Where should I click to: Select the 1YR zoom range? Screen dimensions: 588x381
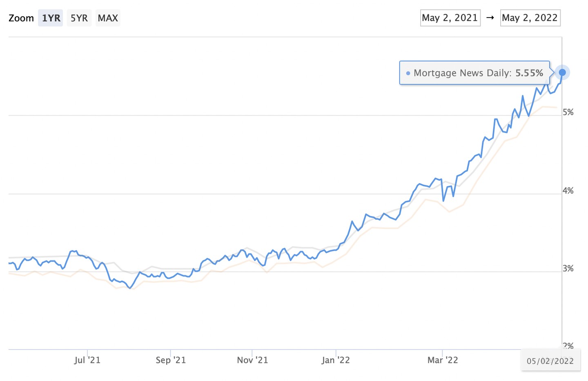tap(51, 18)
